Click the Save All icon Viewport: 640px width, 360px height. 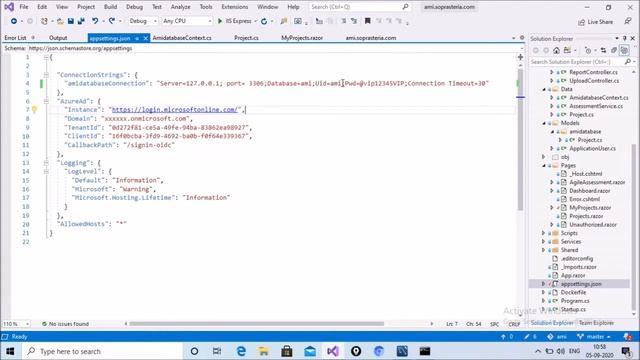[x=81, y=21]
